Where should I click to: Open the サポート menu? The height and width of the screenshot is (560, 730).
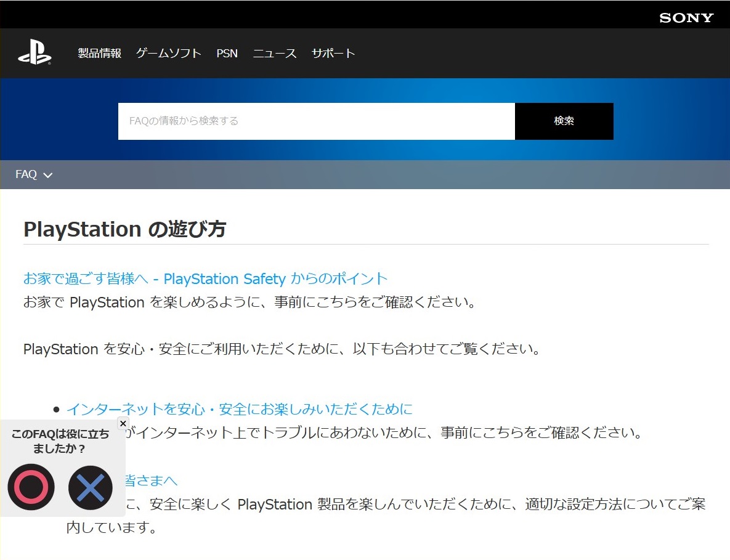(x=333, y=54)
